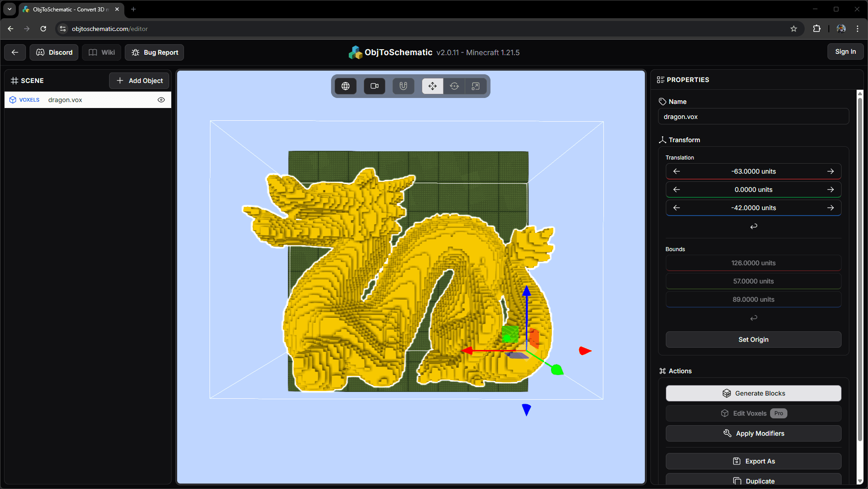Click the properties panel scrollbar
Image resolution: width=868 pixels, height=489 pixels.
860,269
